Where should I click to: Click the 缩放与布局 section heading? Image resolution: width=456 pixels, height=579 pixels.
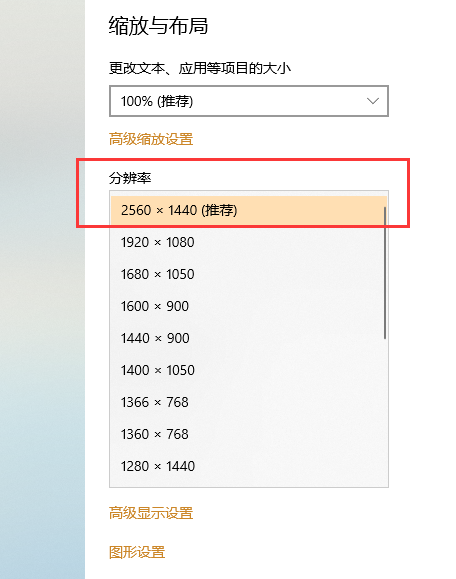(x=158, y=26)
